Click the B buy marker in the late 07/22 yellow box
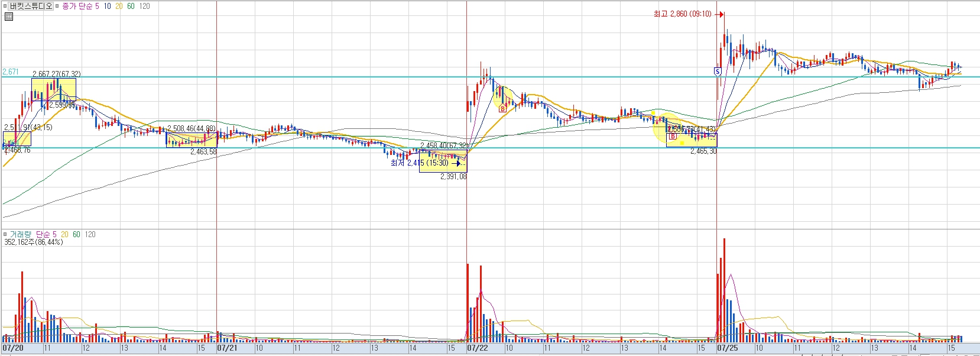 coord(673,137)
